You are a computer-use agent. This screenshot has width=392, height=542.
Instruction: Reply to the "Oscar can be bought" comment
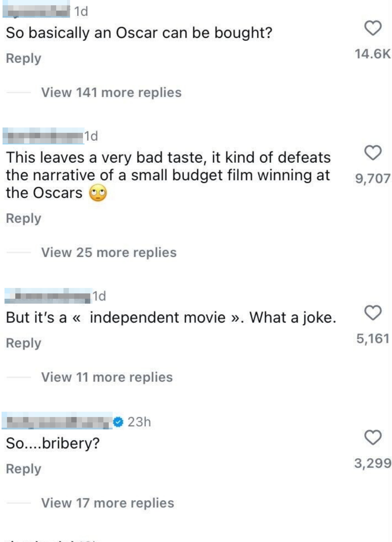(x=24, y=58)
